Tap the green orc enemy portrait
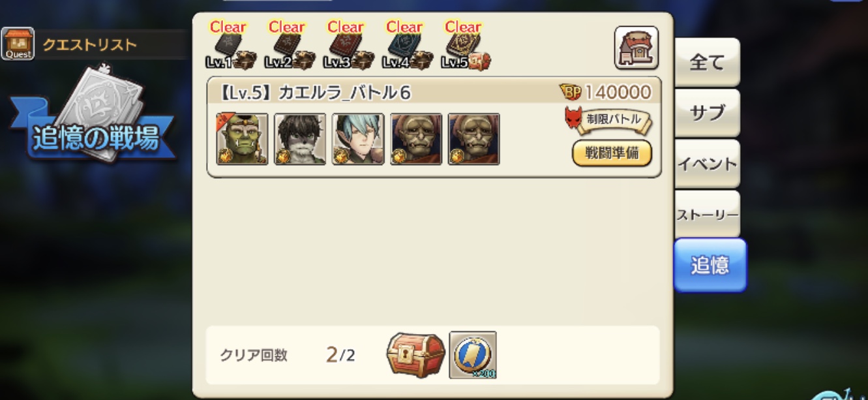Image resolution: width=868 pixels, height=400 pixels. click(x=242, y=139)
